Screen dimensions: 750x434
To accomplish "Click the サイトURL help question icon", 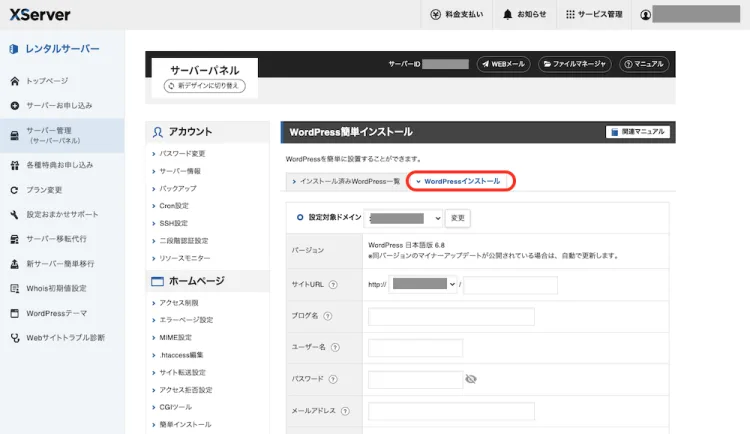I will point(333,285).
